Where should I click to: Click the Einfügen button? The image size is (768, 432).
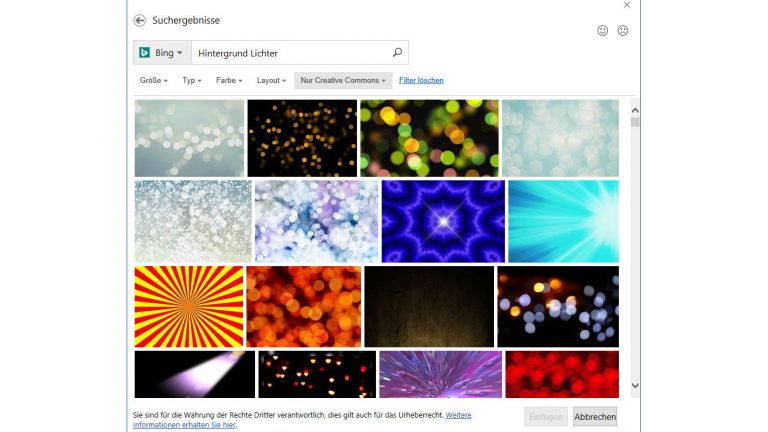pyautogui.click(x=546, y=417)
